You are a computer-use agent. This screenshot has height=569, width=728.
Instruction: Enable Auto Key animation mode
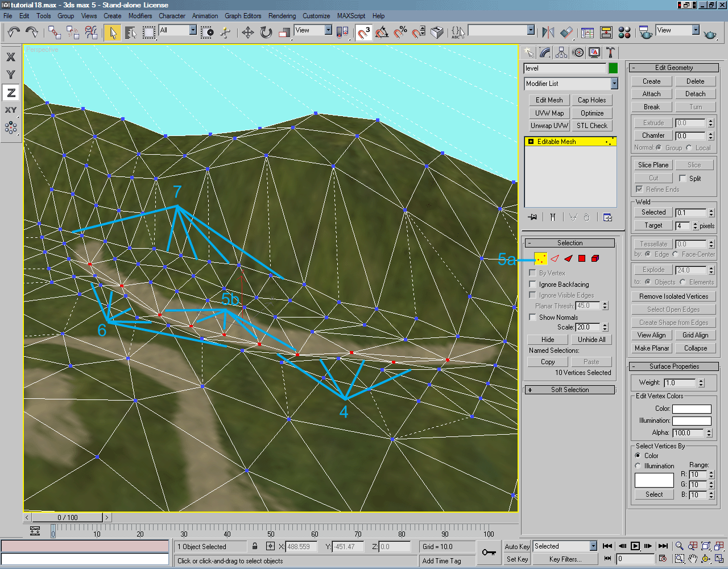[516, 546]
